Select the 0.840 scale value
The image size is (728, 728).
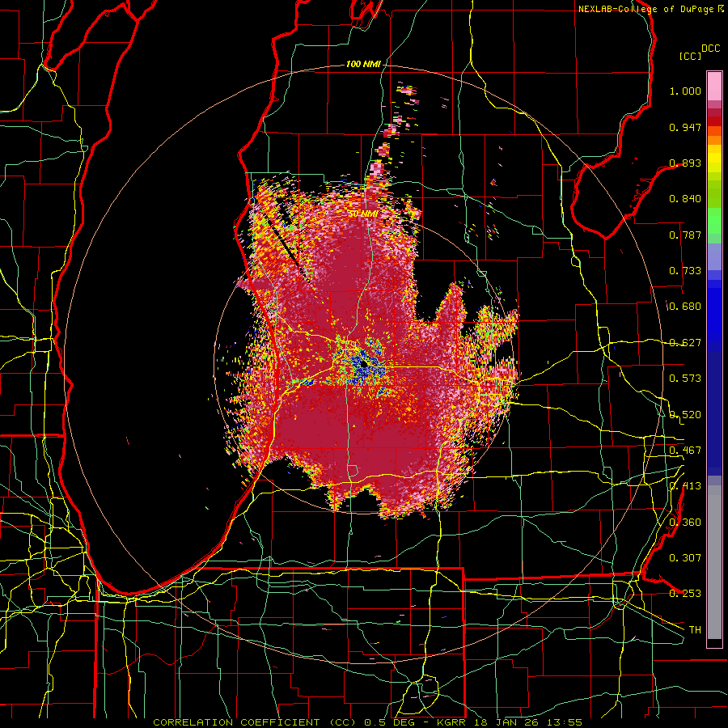685,199
